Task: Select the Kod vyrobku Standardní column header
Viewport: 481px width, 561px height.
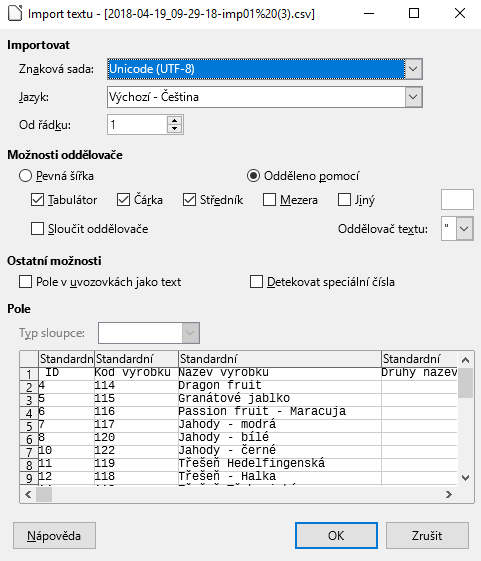Action: 136,358
